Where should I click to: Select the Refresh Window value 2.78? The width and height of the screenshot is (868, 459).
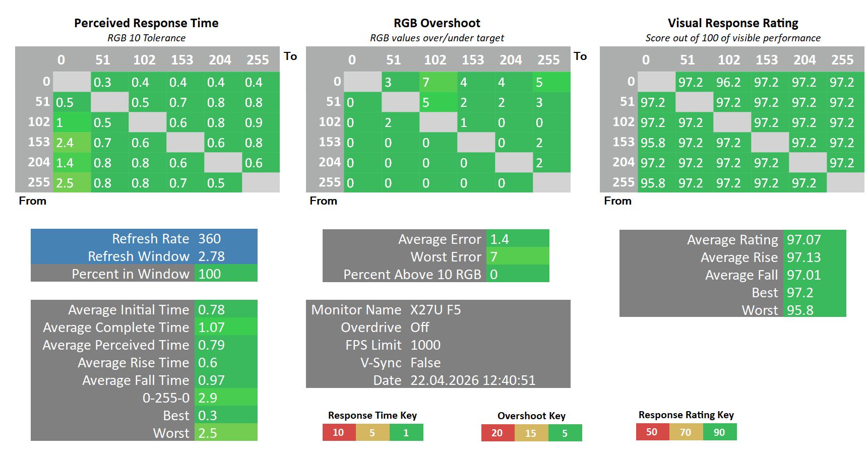[225, 256]
